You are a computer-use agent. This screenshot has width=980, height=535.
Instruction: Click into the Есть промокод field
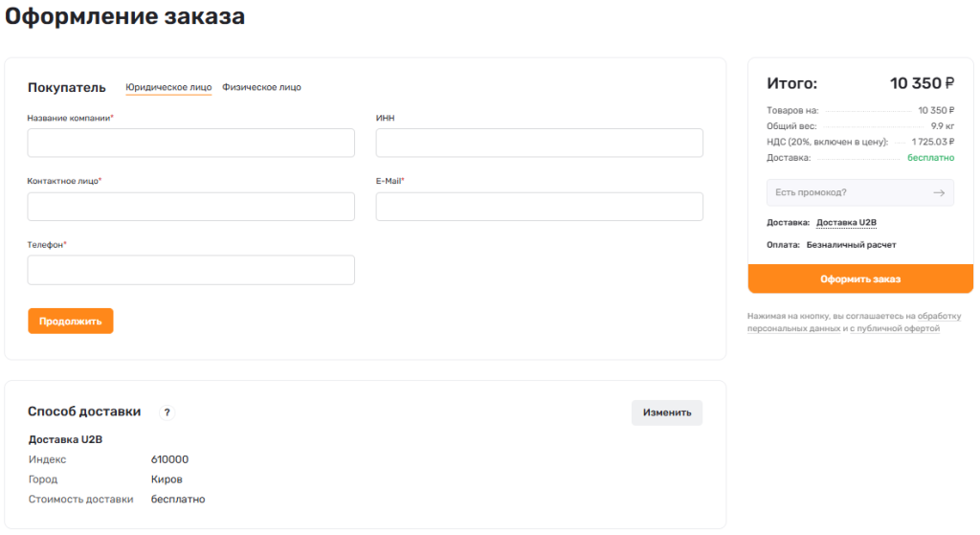click(847, 192)
